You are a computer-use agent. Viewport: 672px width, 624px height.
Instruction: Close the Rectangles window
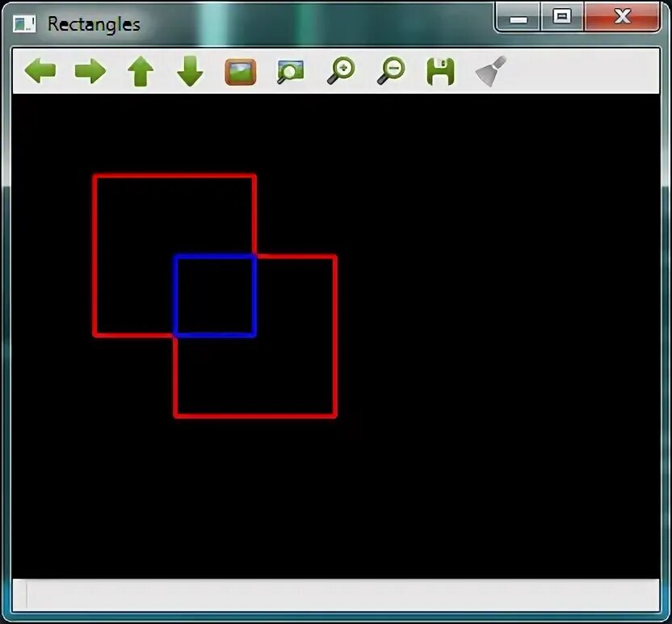point(622,17)
